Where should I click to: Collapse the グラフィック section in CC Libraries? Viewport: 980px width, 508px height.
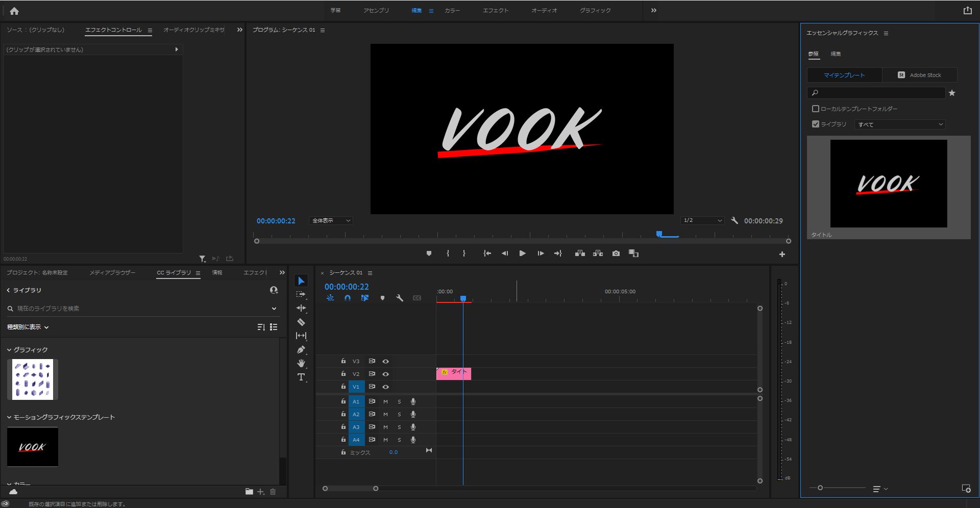9,349
